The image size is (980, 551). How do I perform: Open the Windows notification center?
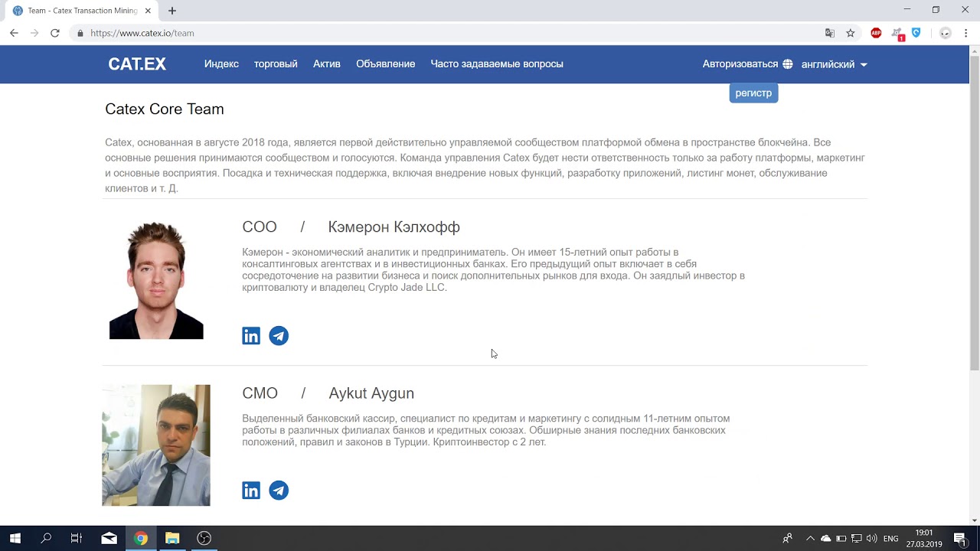960,539
